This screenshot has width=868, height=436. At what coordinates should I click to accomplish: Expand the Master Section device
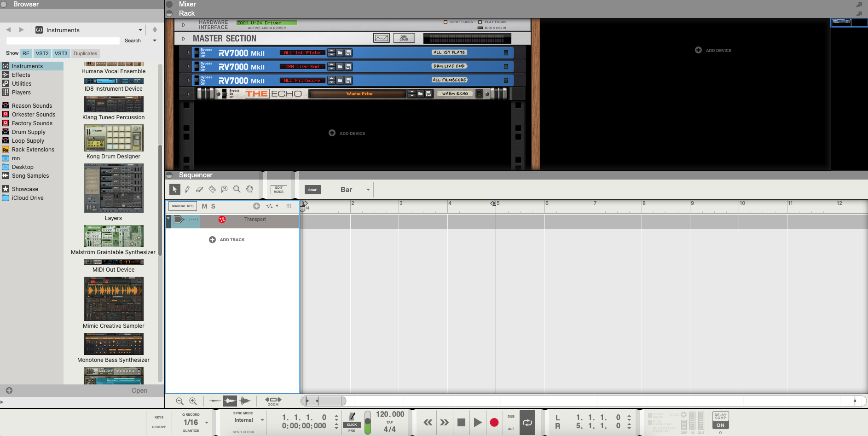point(184,39)
